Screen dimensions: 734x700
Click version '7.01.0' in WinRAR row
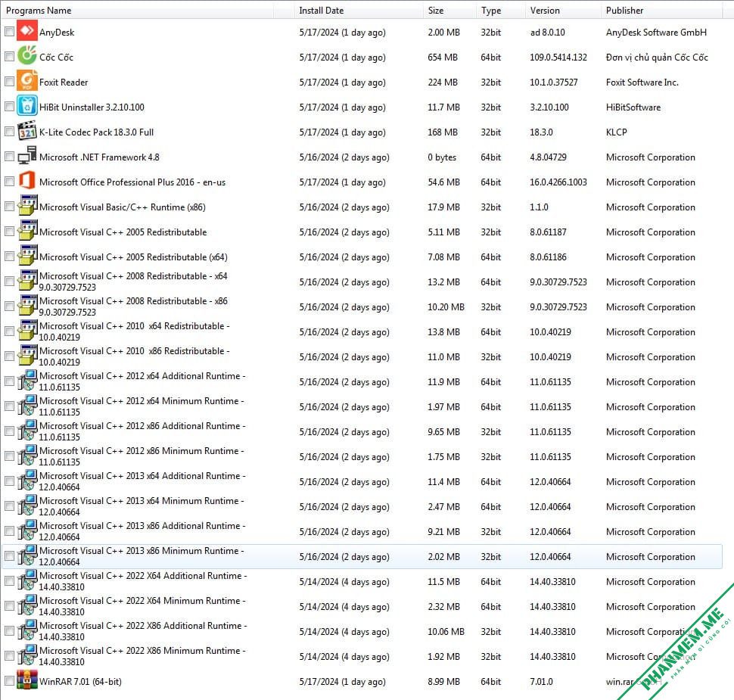click(x=541, y=682)
